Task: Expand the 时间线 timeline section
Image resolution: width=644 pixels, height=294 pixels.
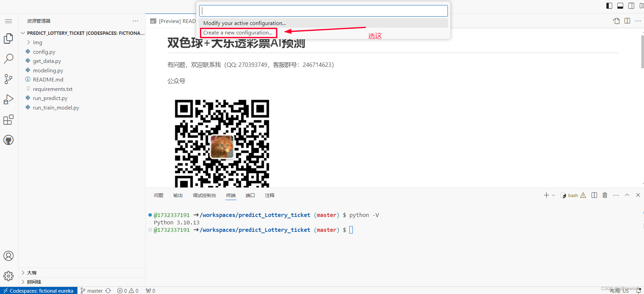Action: pyautogui.click(x=82, y=282)
